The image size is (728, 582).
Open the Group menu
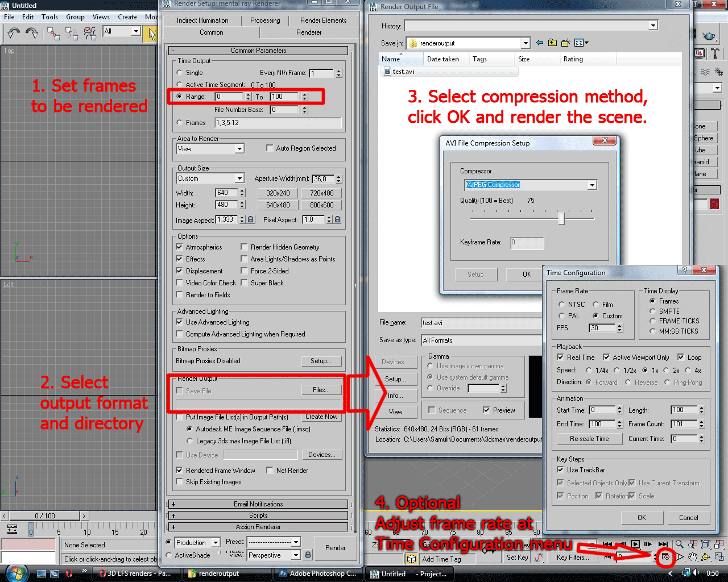(75, 17)
